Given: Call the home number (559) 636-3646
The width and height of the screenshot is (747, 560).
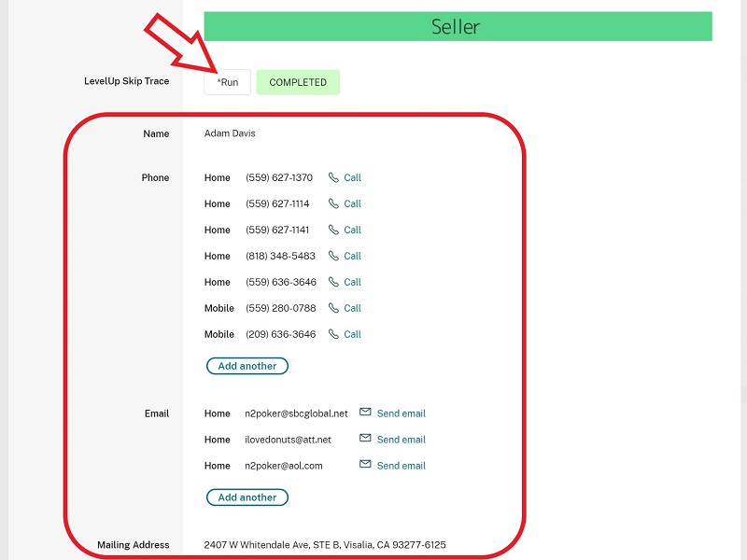Looking at the screenshot, I should click(x=352, y=282).
